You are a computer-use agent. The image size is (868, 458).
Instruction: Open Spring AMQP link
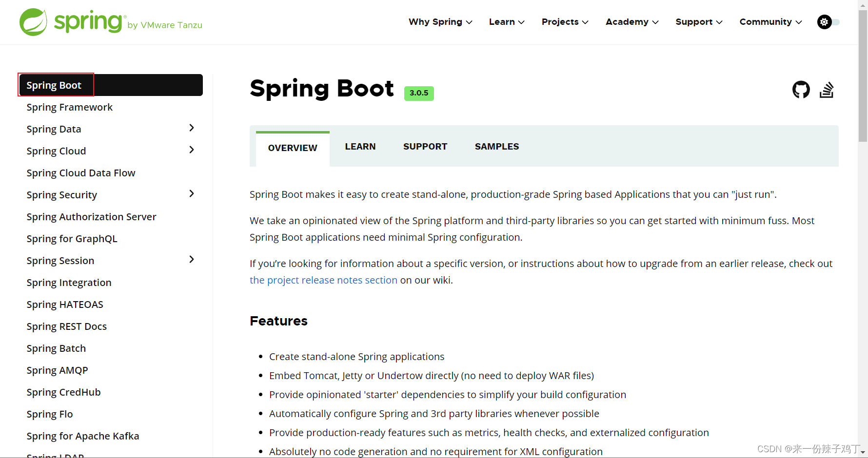tap(57, 370)
